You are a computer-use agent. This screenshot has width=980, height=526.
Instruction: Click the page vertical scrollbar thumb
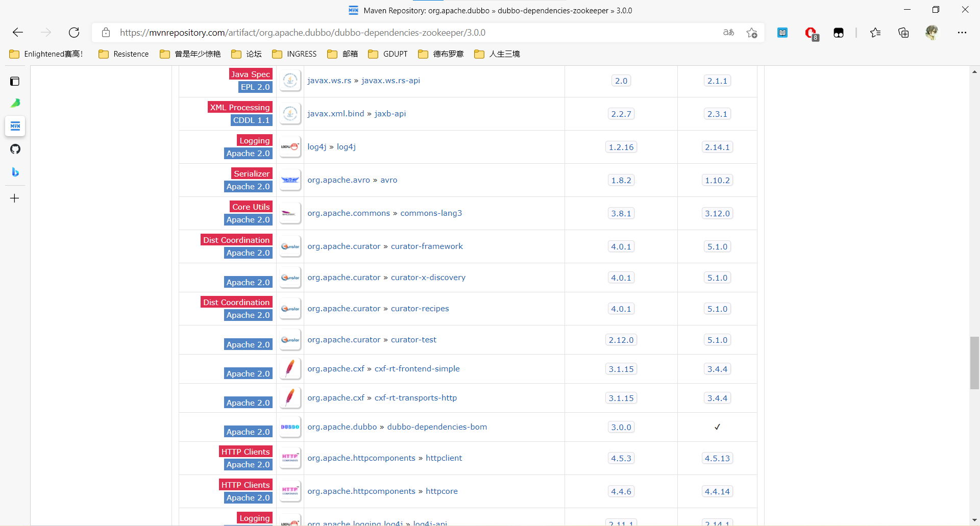pyautogui.click(x=974, y=363)
